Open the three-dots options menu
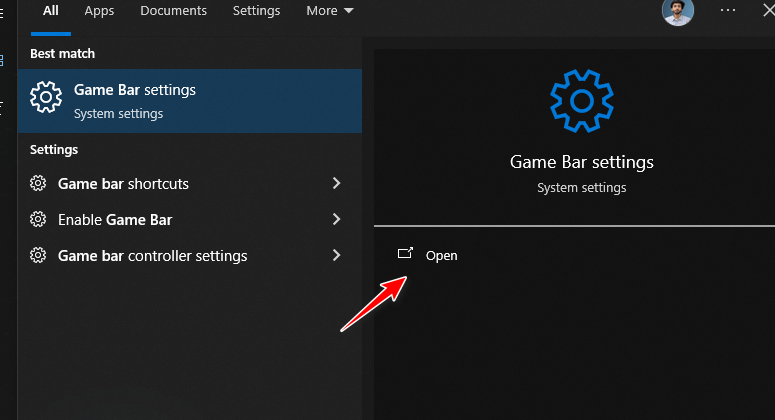Image resolution: width=775 pixels, height=420 pixels. (x=728, y=10)
